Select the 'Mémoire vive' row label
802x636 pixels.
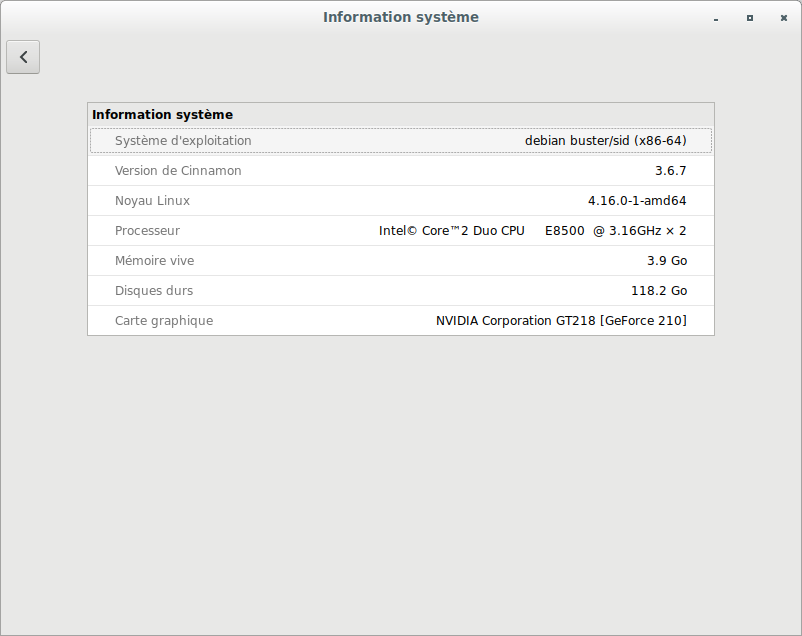tap(154, 261)
